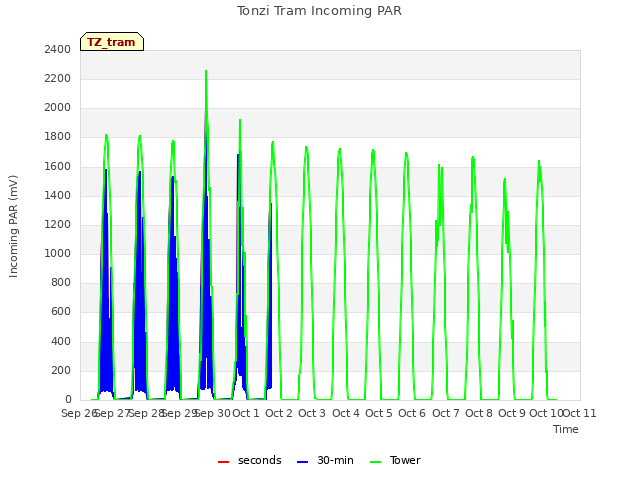The height and width of the screenshot is (480, 640).
Task: Click the 'Oct 9' x-axis date label
Action: coord(512,413)
